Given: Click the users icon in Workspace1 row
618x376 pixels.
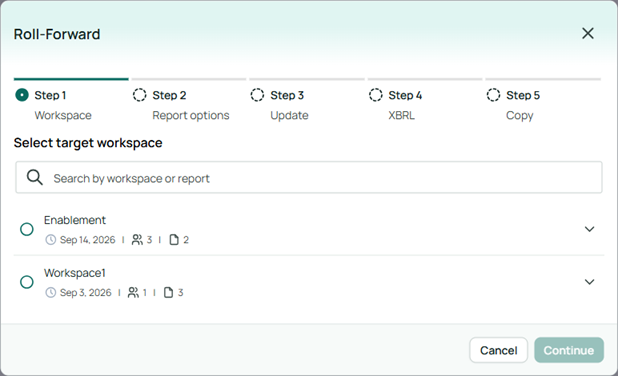Looking at the screenshot, I should 133,292.
